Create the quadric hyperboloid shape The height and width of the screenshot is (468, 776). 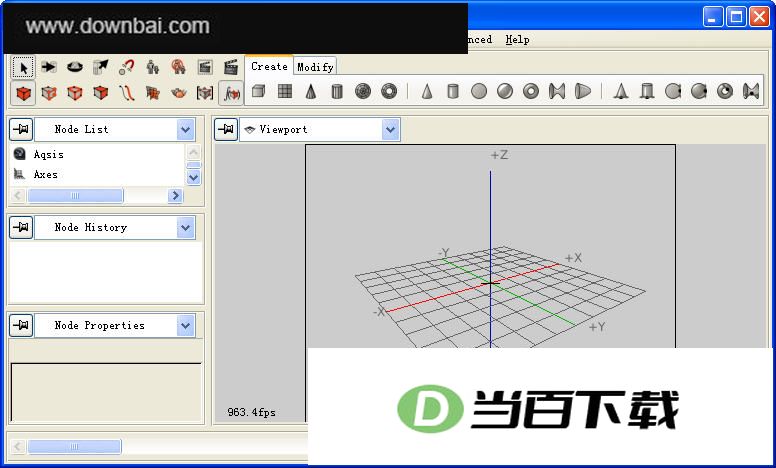[557, 91]
